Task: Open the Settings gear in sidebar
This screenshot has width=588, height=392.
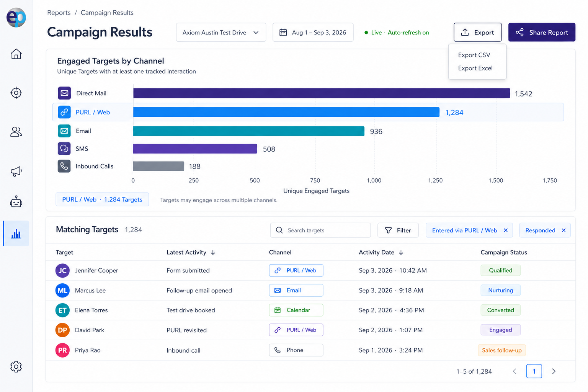Action: 16,367
